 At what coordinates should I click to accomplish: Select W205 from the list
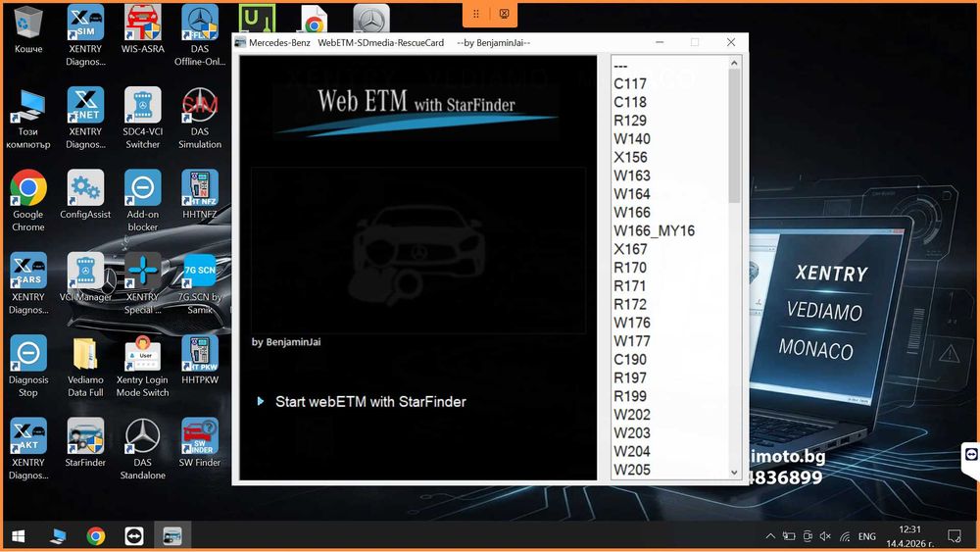632,470
